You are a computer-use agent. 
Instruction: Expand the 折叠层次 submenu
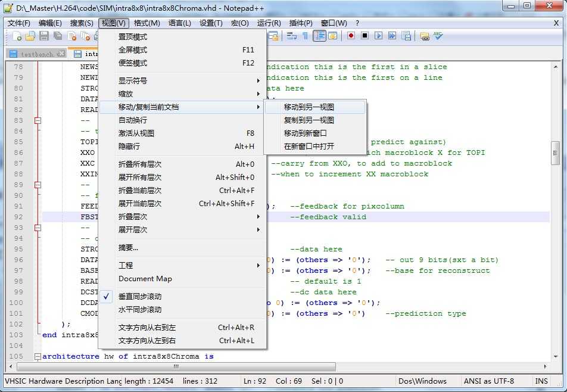click(183, 217)
